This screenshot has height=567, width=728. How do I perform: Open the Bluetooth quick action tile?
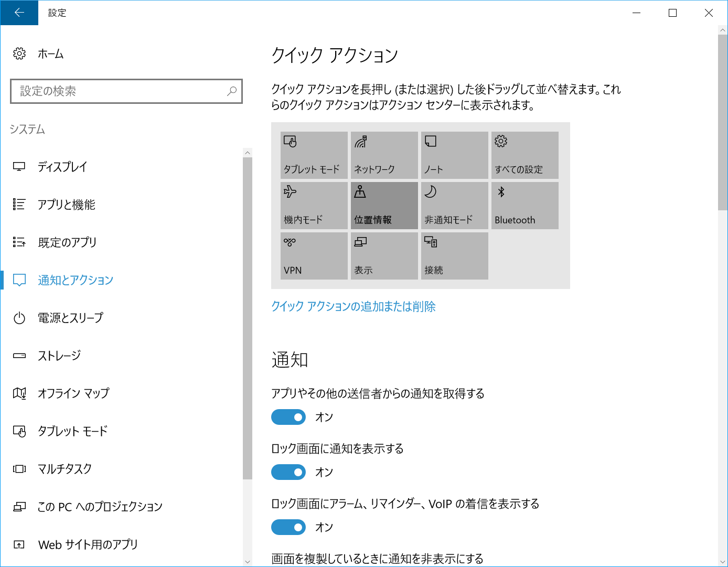(524, 205)
